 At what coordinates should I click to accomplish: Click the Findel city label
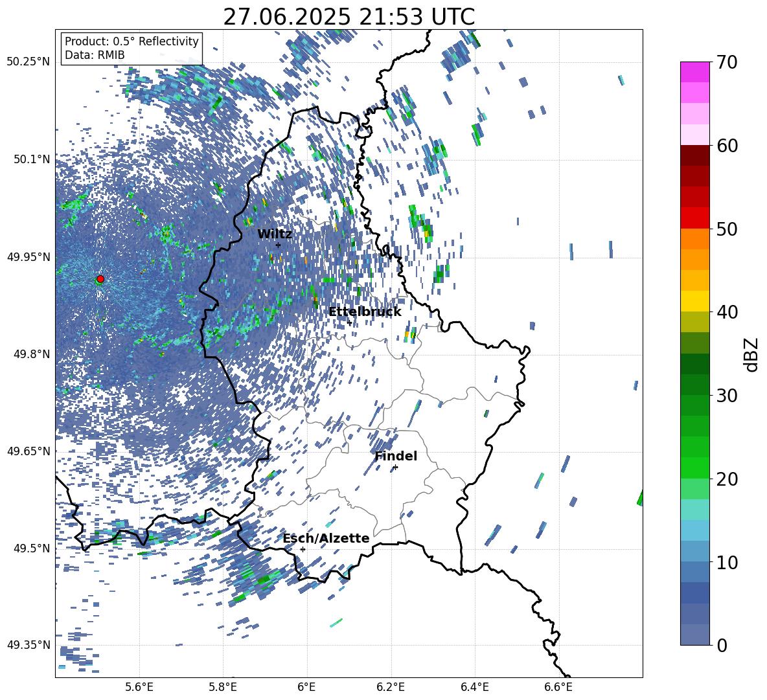[396, 456]
